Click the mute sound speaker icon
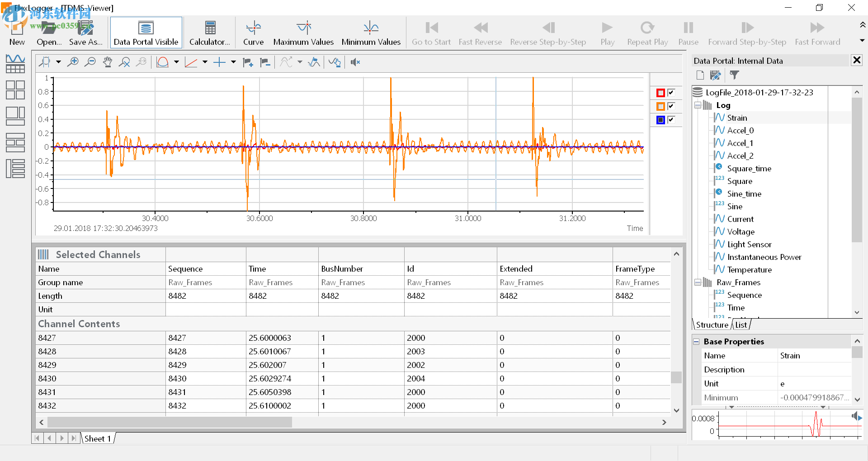The image size is (868, 461). pos(355,62)
